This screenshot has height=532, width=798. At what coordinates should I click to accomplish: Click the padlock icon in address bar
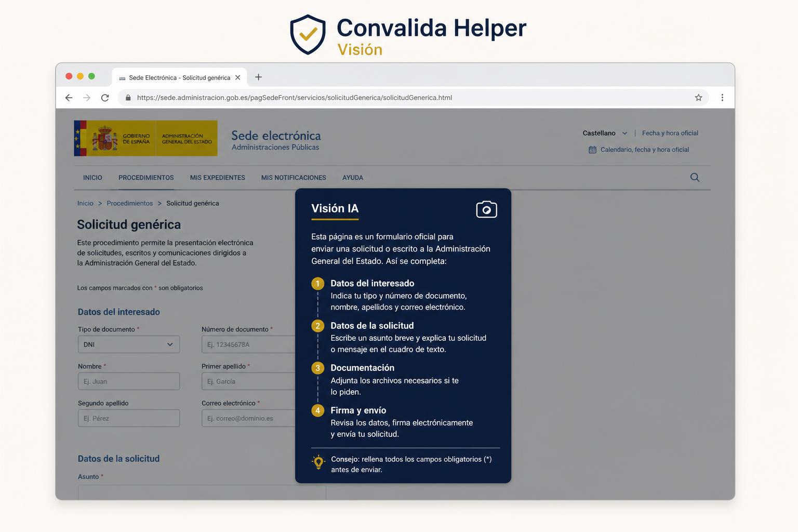coord(128,98)
